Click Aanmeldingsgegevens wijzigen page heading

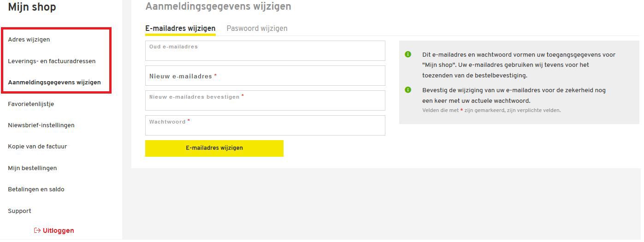point(218,6)
